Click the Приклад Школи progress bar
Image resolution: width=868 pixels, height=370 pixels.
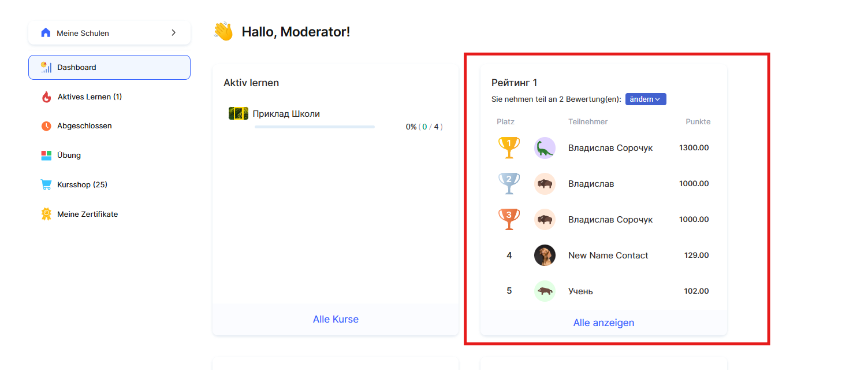[315, 127]
